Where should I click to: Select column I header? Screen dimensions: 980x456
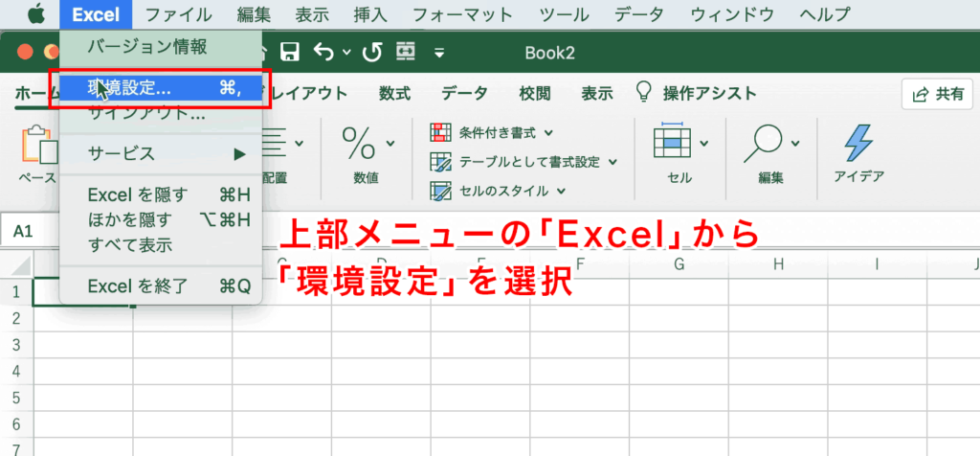coord(878,264)
